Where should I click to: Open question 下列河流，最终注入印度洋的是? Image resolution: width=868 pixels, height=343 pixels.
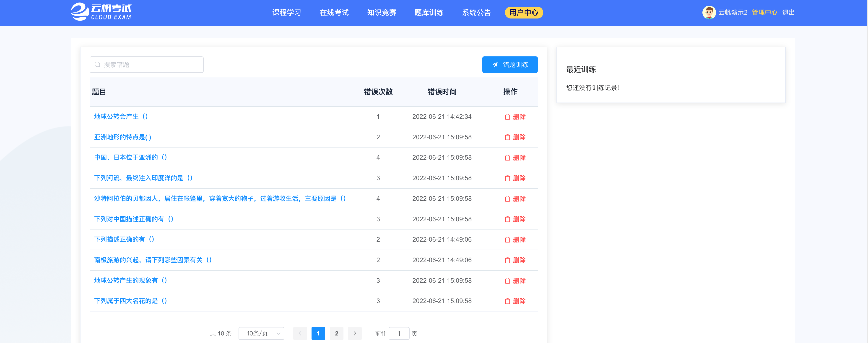pyautogui.click(x=143, y=178)
